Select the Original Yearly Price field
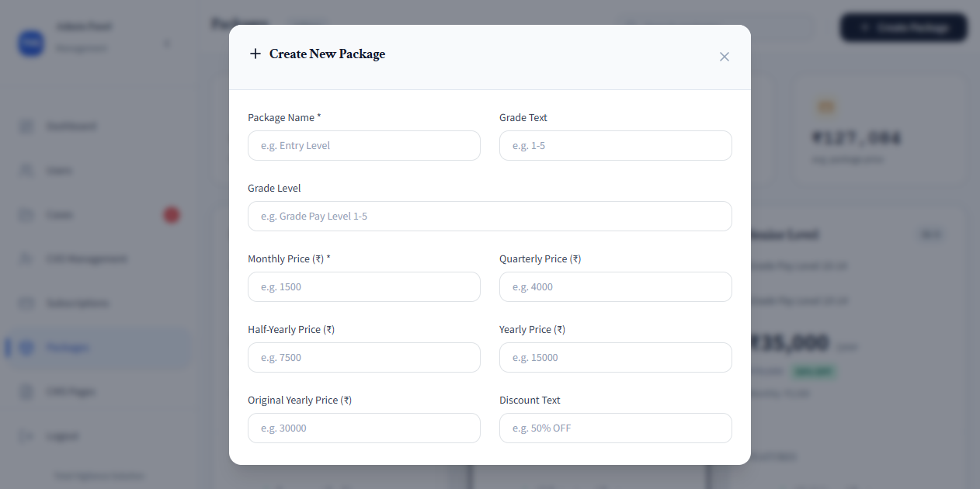The width and height of the screenshot is (980, 489). point(364,428)
